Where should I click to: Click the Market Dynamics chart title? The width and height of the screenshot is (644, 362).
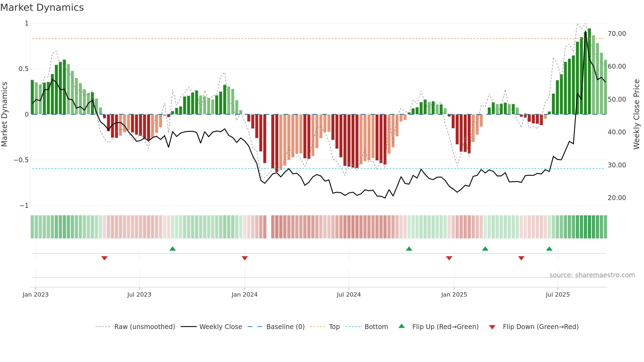click(42, 8)
